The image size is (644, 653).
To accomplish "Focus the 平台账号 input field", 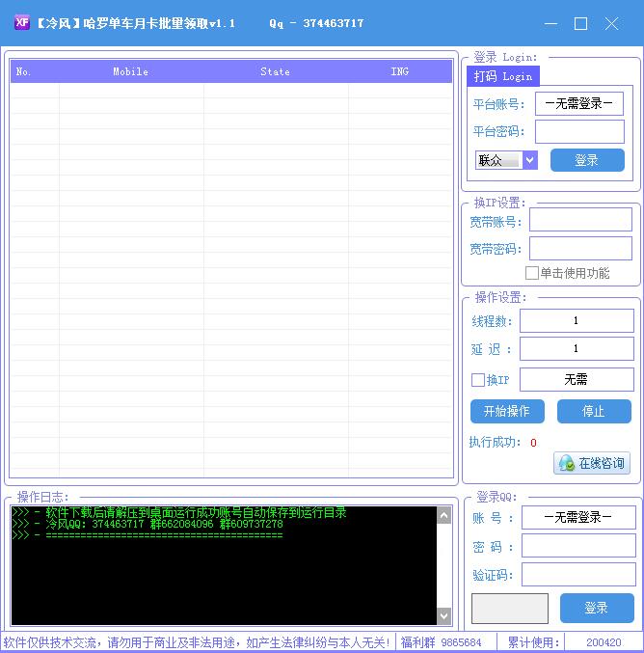I will pos(579,104).
